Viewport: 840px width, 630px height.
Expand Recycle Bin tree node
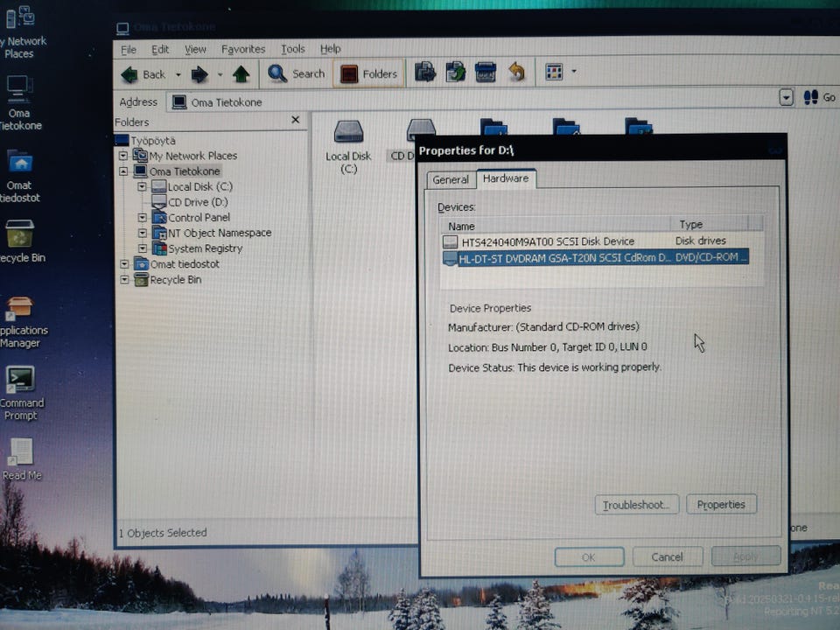pos(124,280)
